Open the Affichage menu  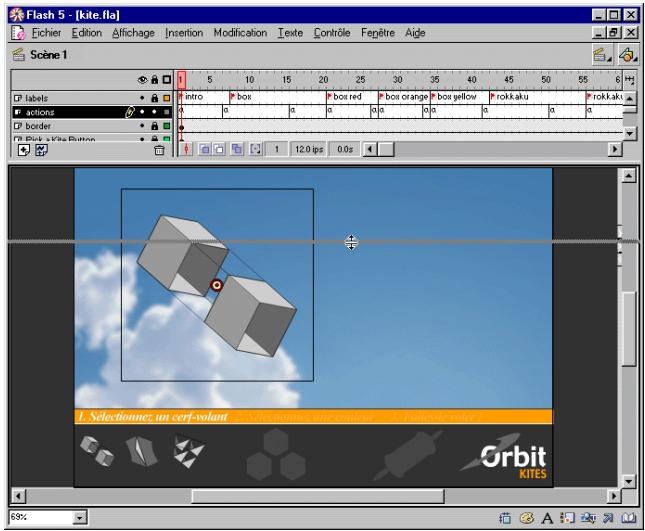click(133, 33)
